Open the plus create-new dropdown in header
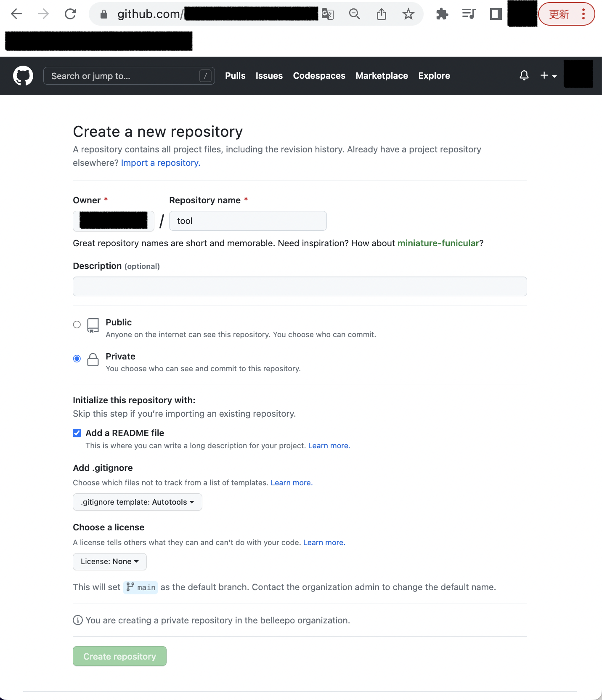The height and width of the screenshot is (700, 602). click(549, 76)
